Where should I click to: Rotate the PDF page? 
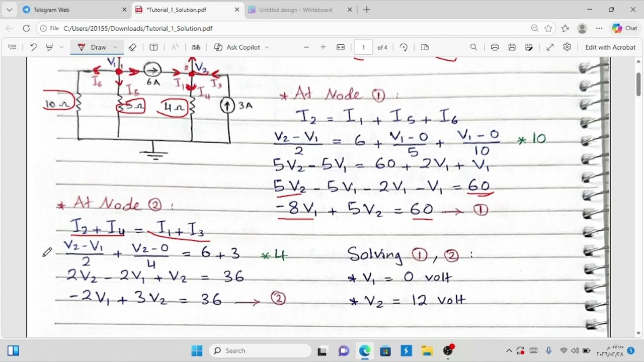404,47
